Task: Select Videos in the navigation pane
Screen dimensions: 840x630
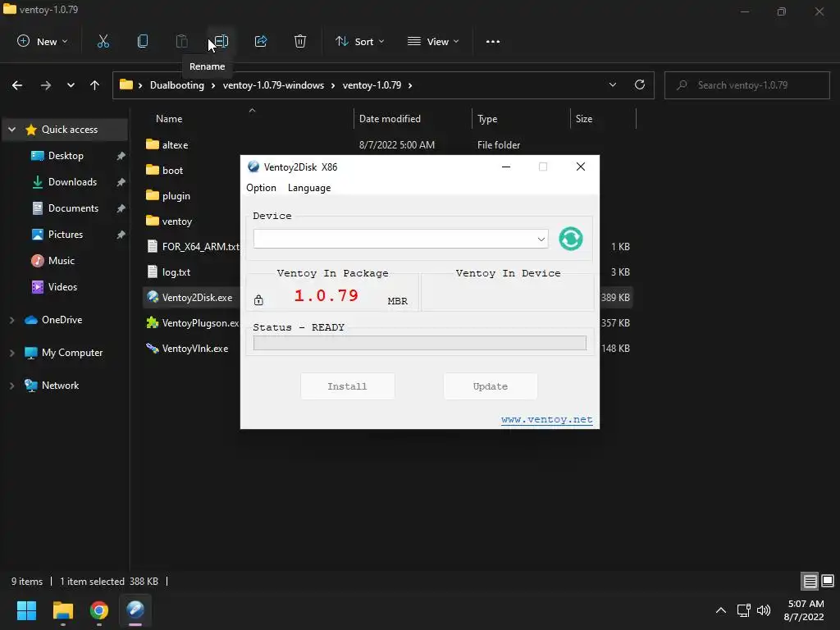Action: coord(62,287)
